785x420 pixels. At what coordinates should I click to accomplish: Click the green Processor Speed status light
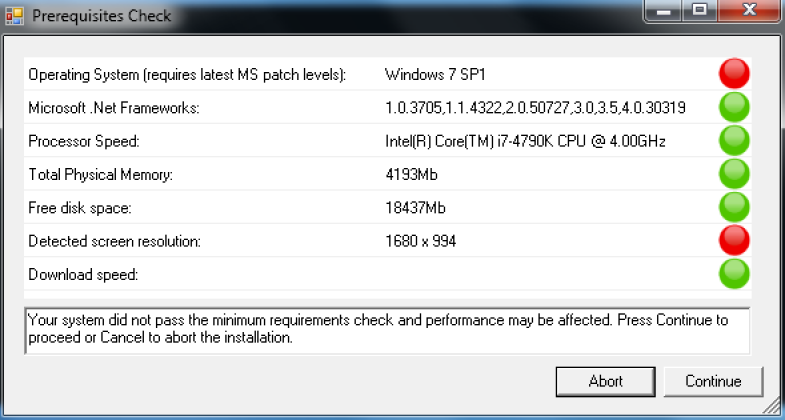734,140
